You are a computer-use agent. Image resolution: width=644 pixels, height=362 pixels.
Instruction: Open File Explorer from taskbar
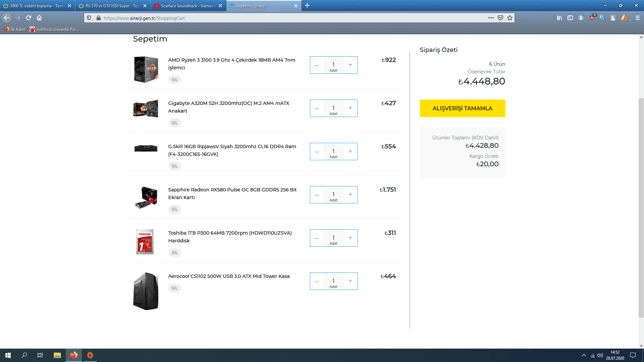point(57,355)
